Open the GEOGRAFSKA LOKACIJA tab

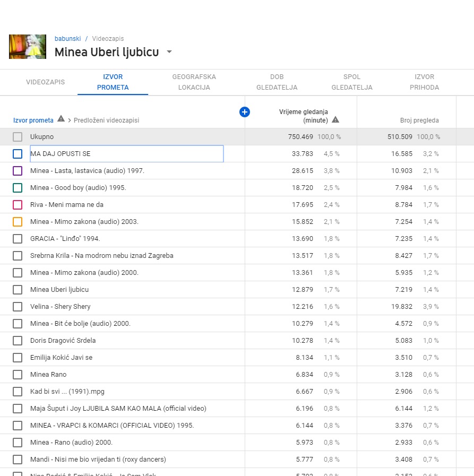tap(194, 82)
